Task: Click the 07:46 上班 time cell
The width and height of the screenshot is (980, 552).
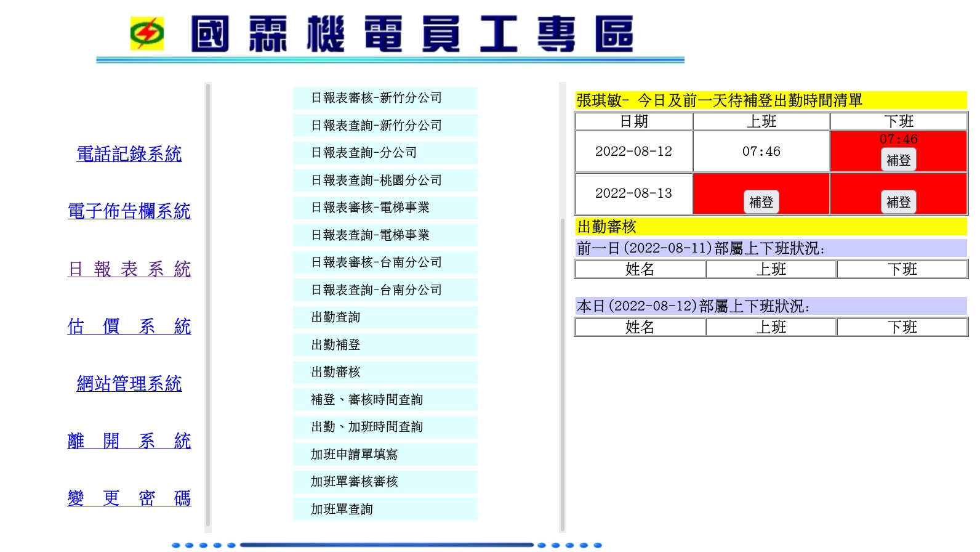Action: coord(761,152)
